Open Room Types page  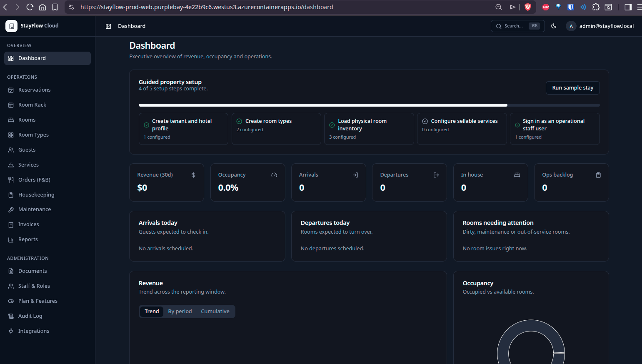click(47, 135)
